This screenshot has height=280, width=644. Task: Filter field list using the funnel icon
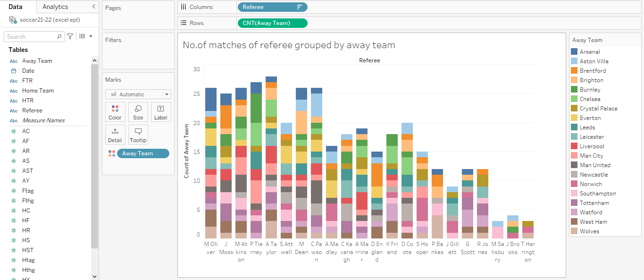[x=69, y=36]
